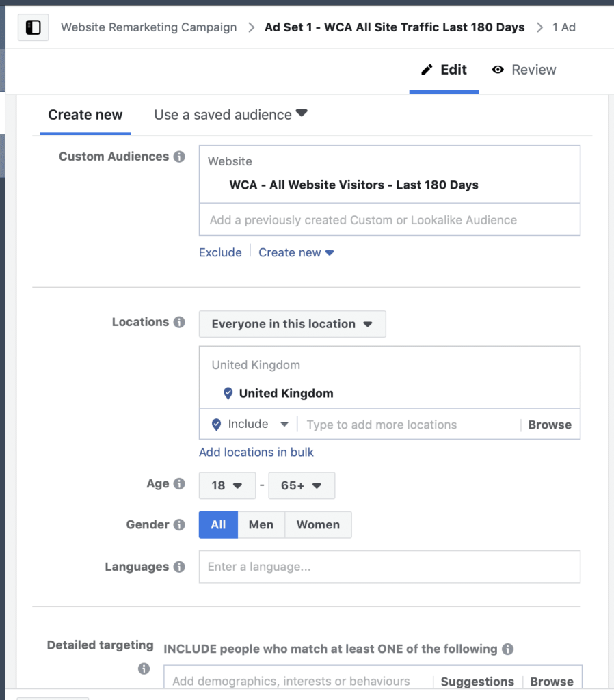
Task: Click the info icon under Detailed targeting
Action: tap(144, 669)
